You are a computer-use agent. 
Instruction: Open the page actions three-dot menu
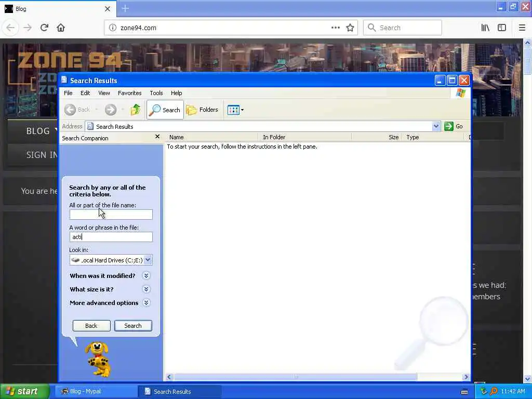click(335, 28)
